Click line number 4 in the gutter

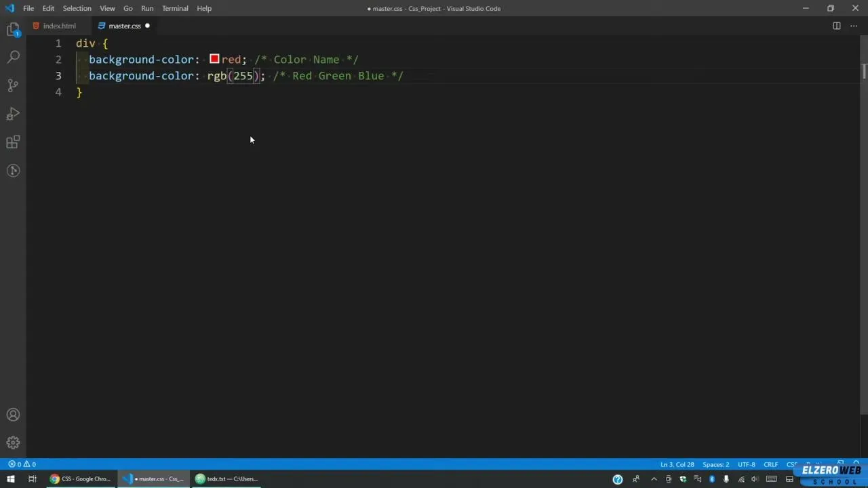[x=58, y=92]
